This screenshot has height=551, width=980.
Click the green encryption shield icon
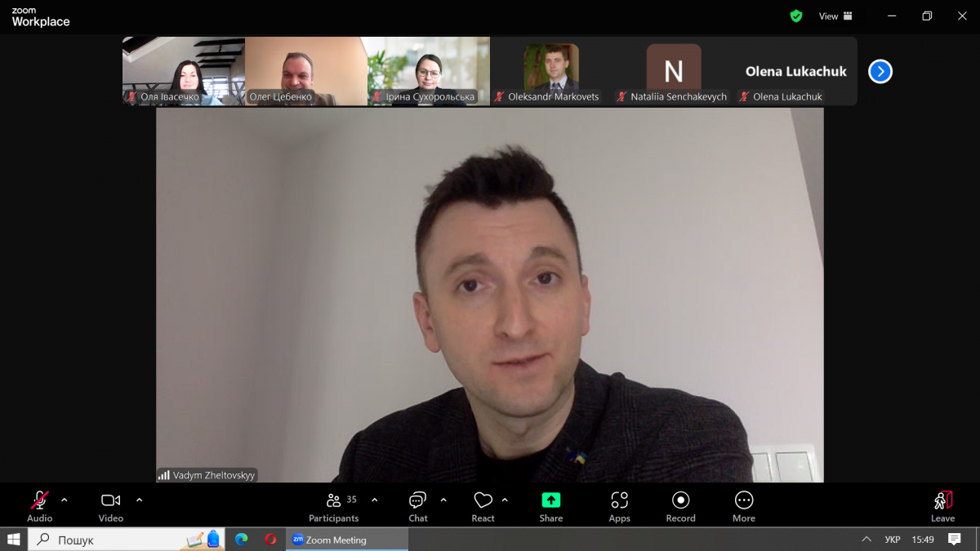[x=796, y=16]
